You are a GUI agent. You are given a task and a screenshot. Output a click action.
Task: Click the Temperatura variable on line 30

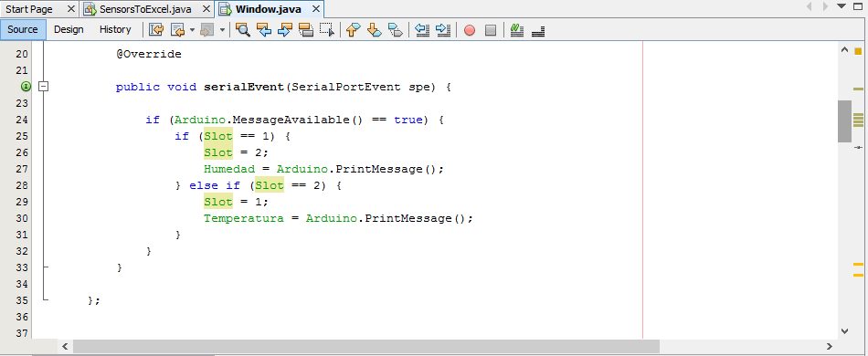tap(244, 218)
